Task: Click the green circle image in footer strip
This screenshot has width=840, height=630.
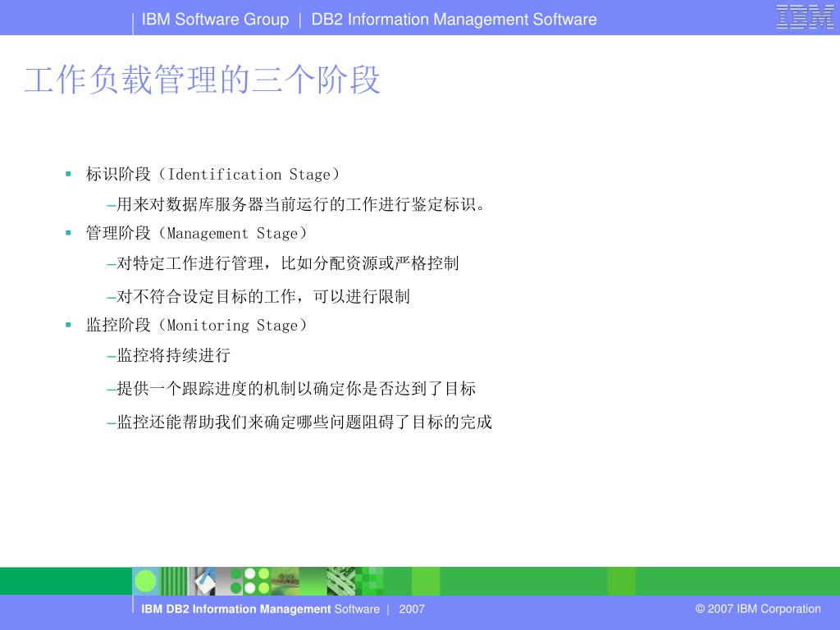Action: pos(145,581)
